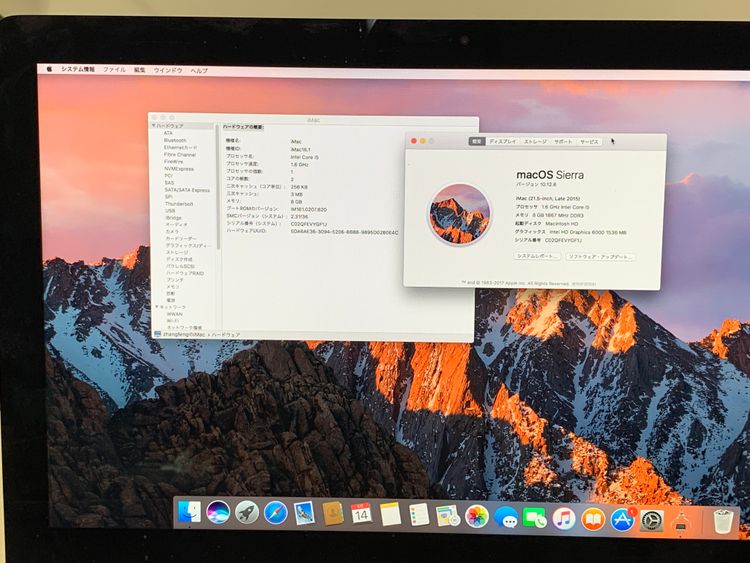Click System Information chip icon in Dock
This screenshot has height=563, width=750.
point(681,521)
